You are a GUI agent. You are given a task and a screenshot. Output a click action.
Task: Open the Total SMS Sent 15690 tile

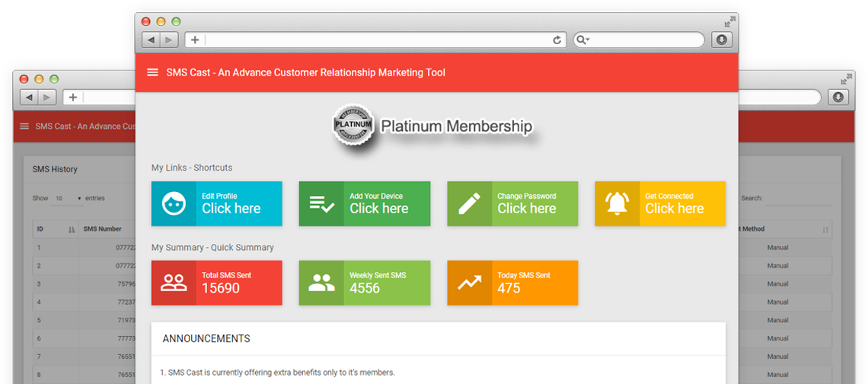(x=216, y=283)
